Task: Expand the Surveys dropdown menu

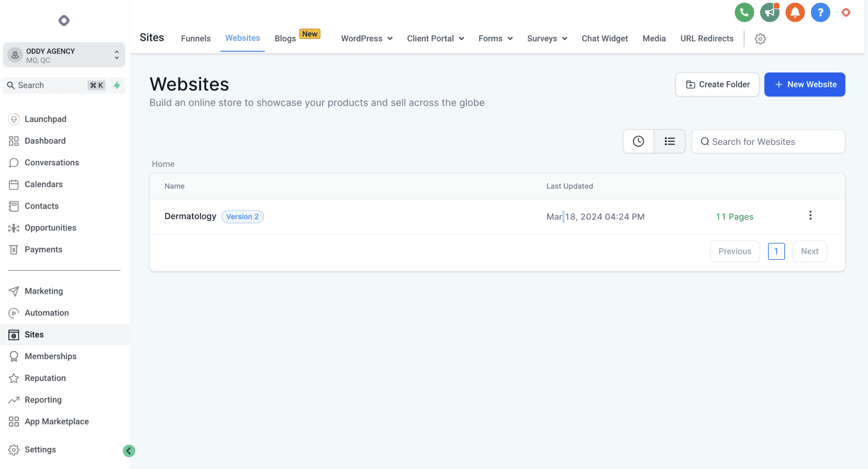Action: click(x=547, y=39)
